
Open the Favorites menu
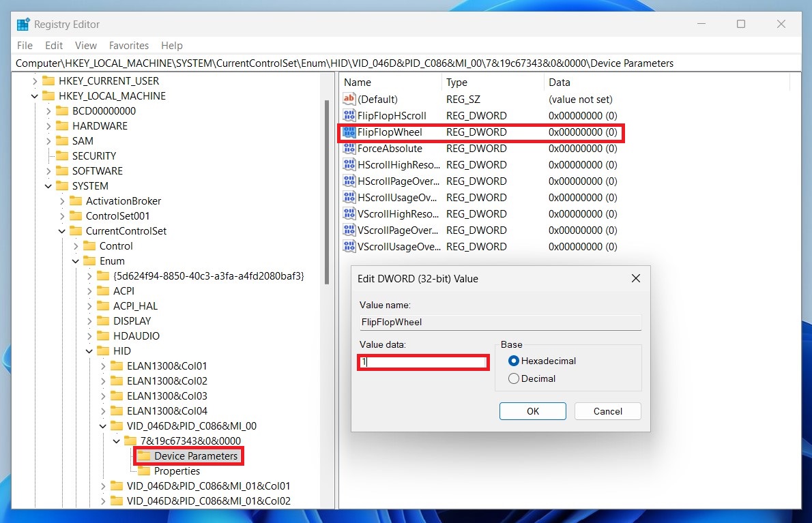tap(128, 45)
